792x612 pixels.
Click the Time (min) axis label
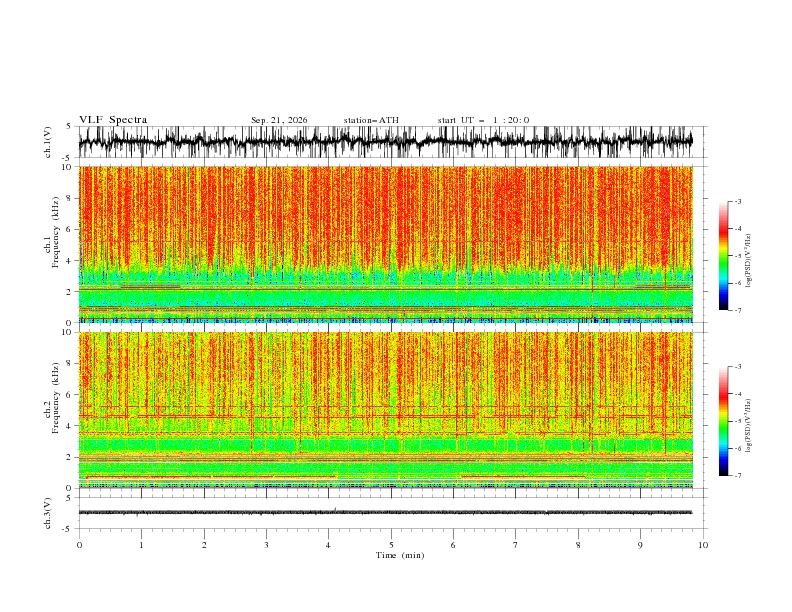[x=400, y=555]
